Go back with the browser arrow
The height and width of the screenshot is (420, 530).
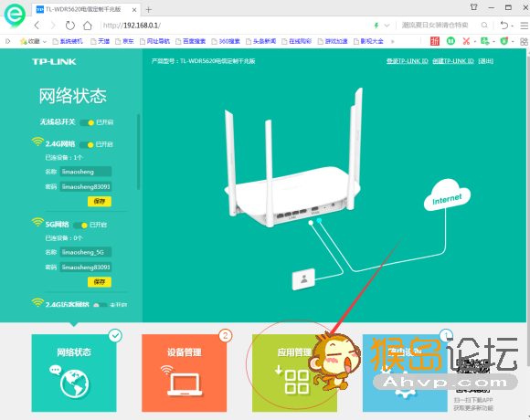pyautogui.click(x=37, y=26)
